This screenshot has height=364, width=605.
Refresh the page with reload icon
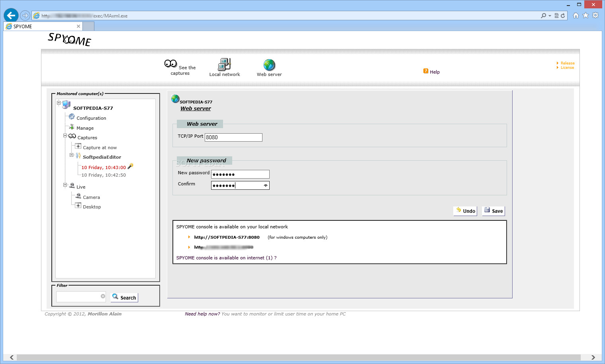(563, 16)
